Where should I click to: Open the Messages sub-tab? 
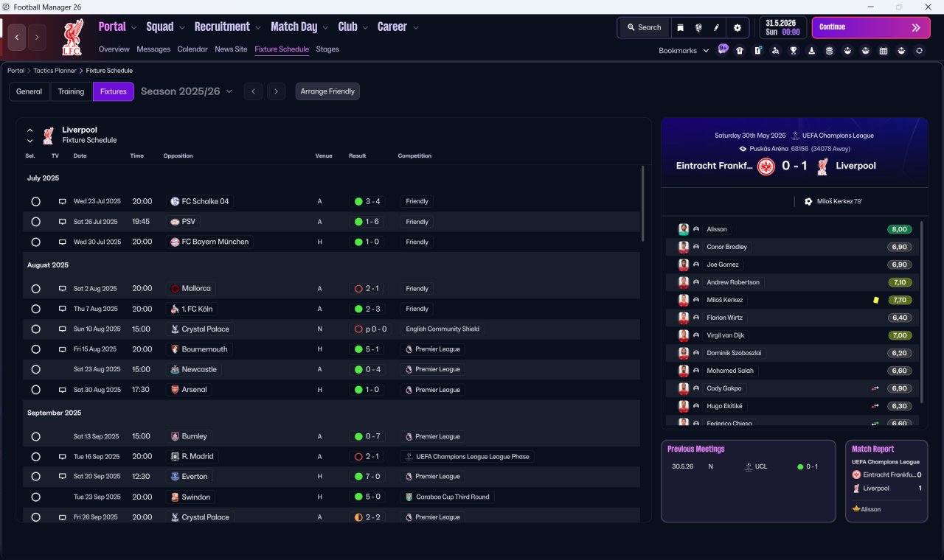tap(153, 49)
